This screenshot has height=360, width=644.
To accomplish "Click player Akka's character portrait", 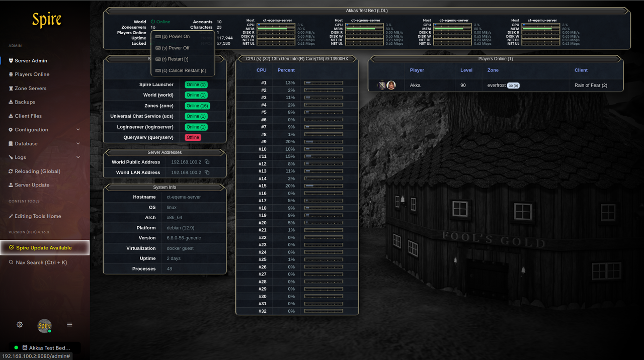I will coord(391,85).
